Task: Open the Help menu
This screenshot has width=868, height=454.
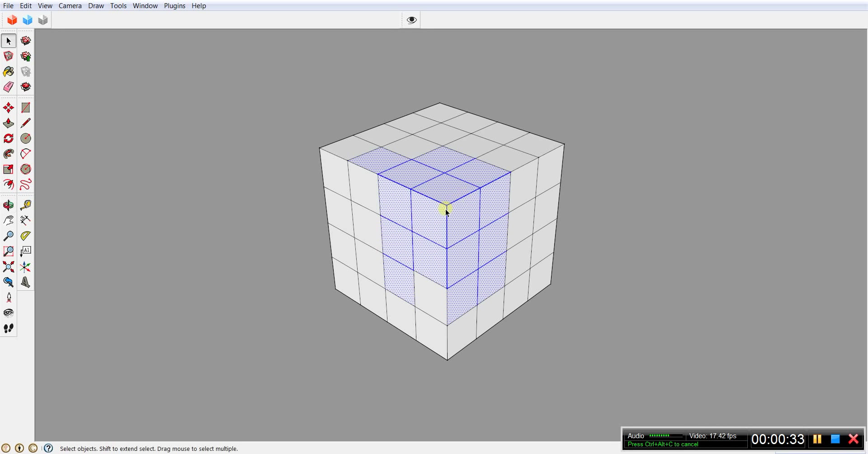Action: tap(199, 6)
